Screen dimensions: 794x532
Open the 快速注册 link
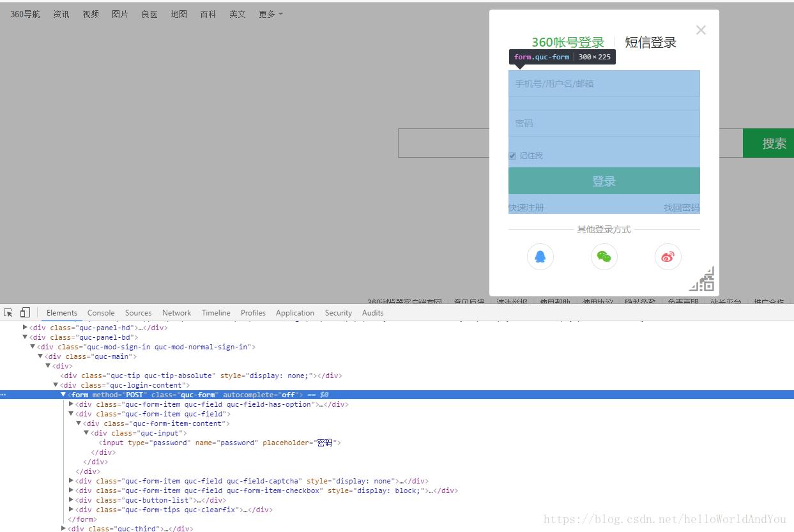pos(526,208)
